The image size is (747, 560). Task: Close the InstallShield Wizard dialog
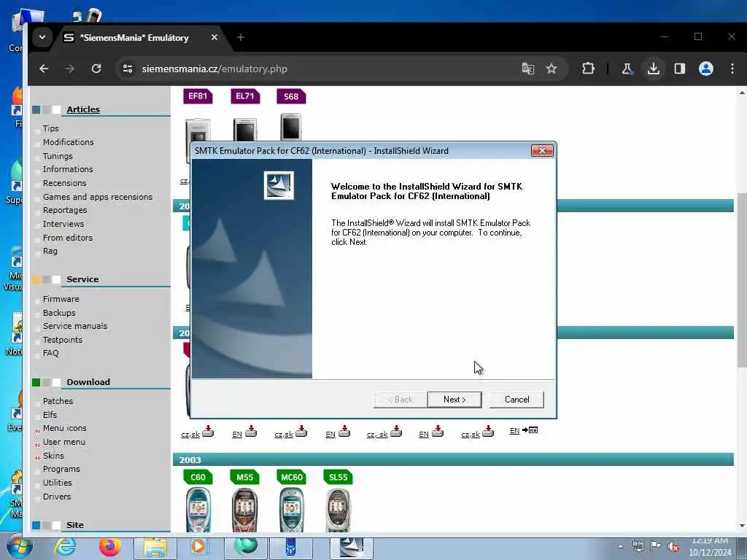tap(542, 151)
